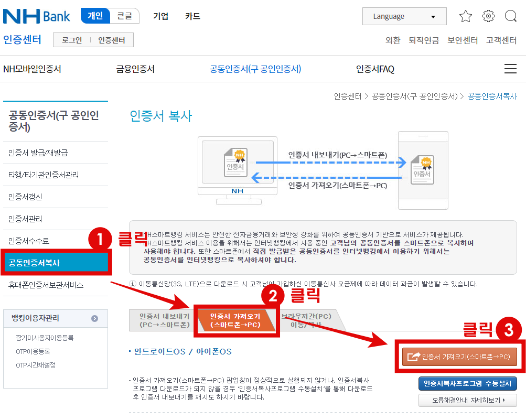The image size is (526, 420).
Task: Open the 금융인증서 navigation tab
Action: click(135, 69)
